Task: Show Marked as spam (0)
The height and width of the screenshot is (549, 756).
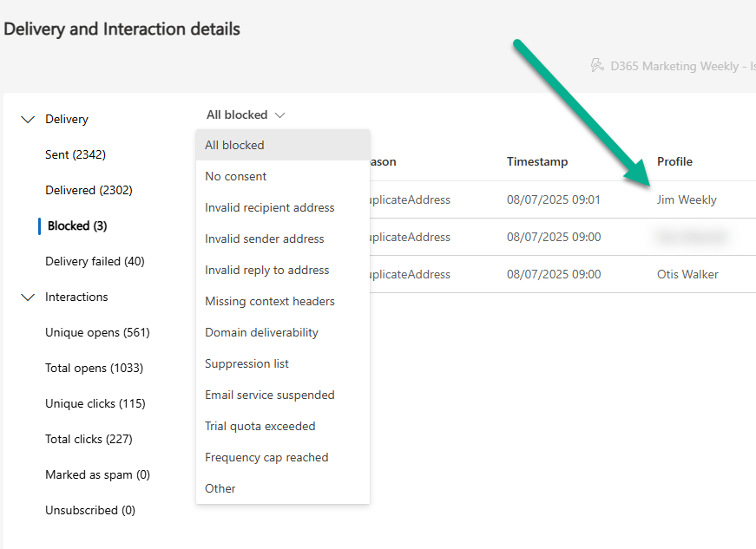Action: (97, 474)
